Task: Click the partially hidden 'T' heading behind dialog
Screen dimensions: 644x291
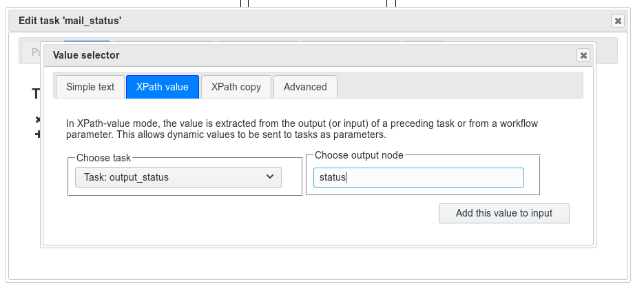Action: pos(36,94)
